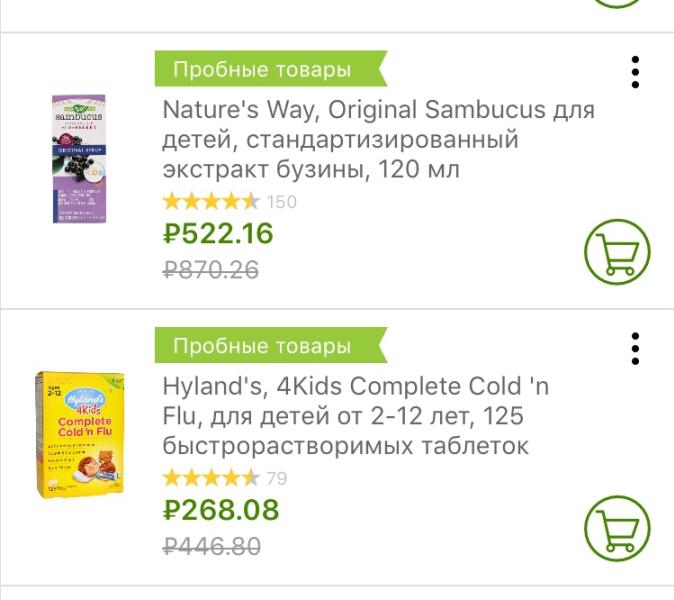Tap the Hyland's 4Kids yellow box image
Image resolution: width=674 pixels, height=600 pixels.
80,434
